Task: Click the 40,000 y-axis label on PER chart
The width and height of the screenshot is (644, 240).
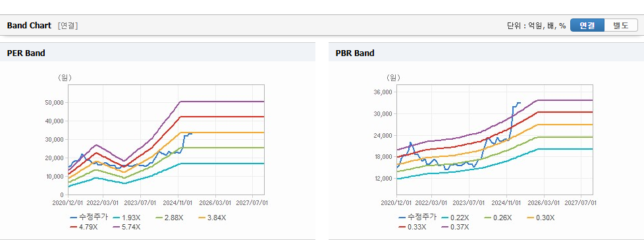Action: click(x=53, y=121)
